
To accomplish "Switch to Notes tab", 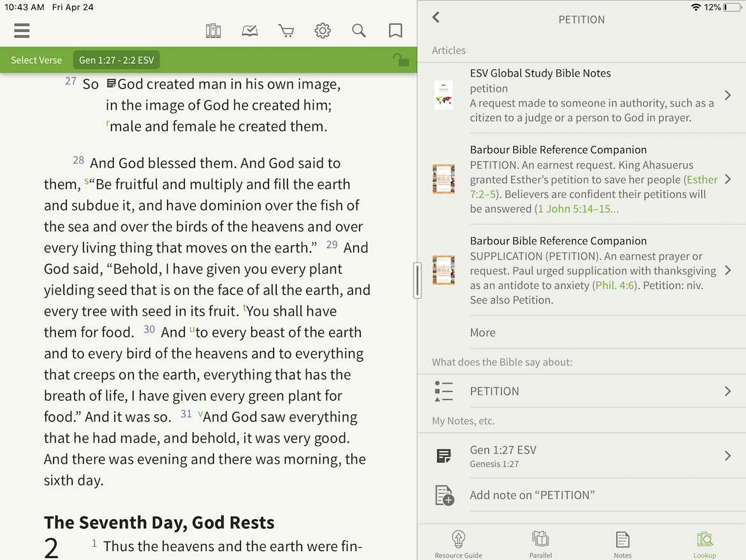I will (622, 544).
